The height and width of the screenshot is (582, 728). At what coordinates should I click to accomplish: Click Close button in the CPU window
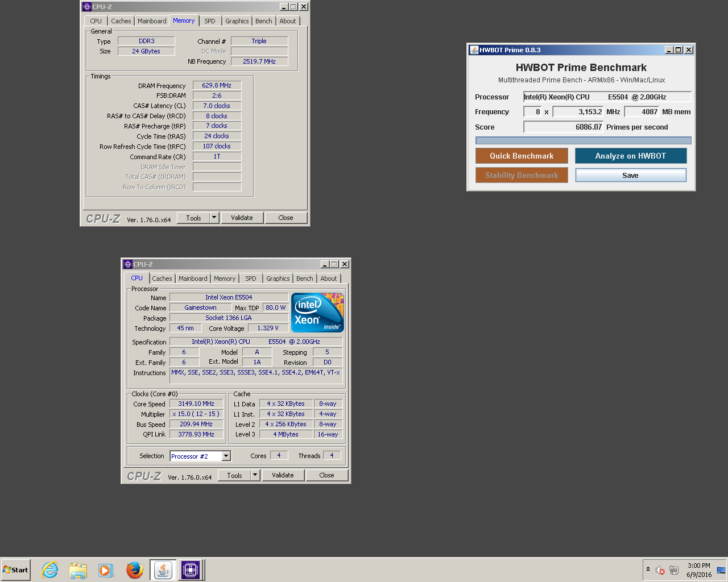(x=327, y=475)
